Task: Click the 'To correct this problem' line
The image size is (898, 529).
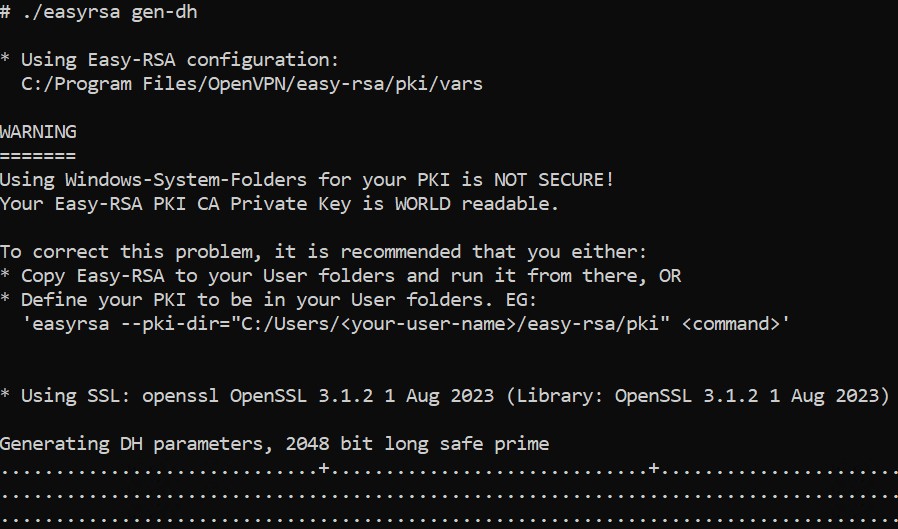Action: (323, 252)
